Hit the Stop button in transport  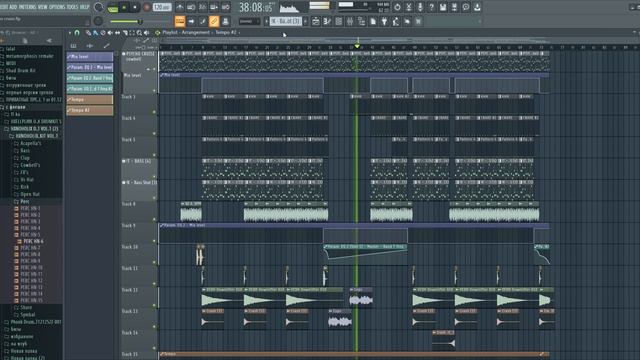click(135, 7)
